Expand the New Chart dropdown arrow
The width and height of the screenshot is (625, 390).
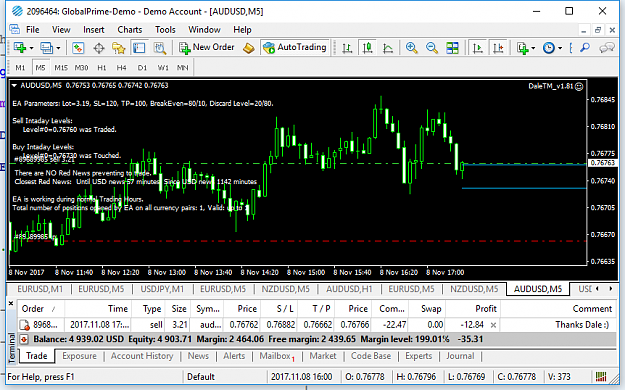(31, 48)
